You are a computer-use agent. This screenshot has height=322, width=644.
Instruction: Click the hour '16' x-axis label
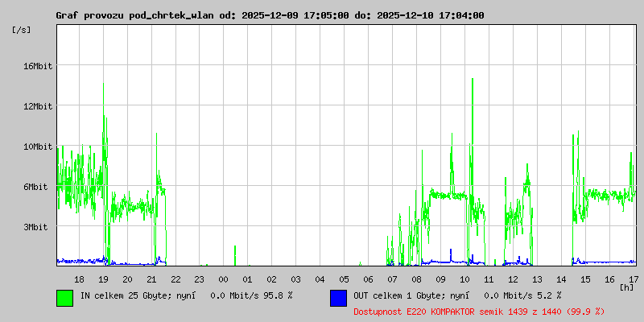tap(609, 279)
